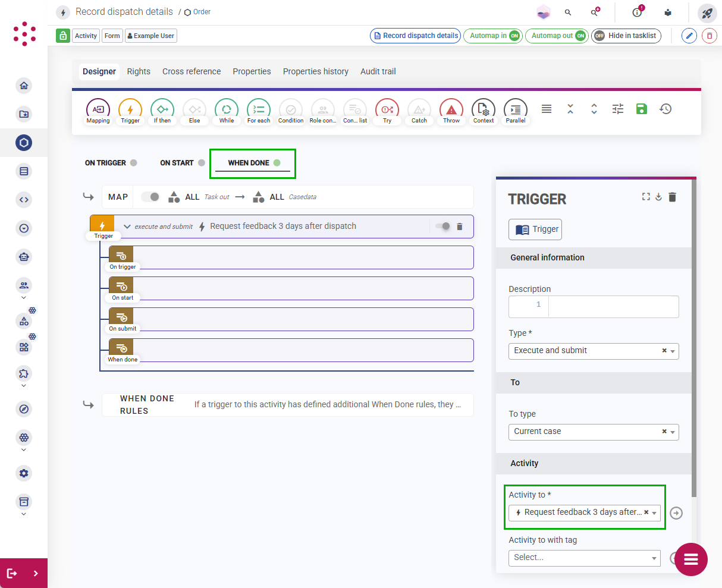Go to activity arrow next to Activity to
The width and height of the screenshot is (722, 588).
click(x=676, y=513)
